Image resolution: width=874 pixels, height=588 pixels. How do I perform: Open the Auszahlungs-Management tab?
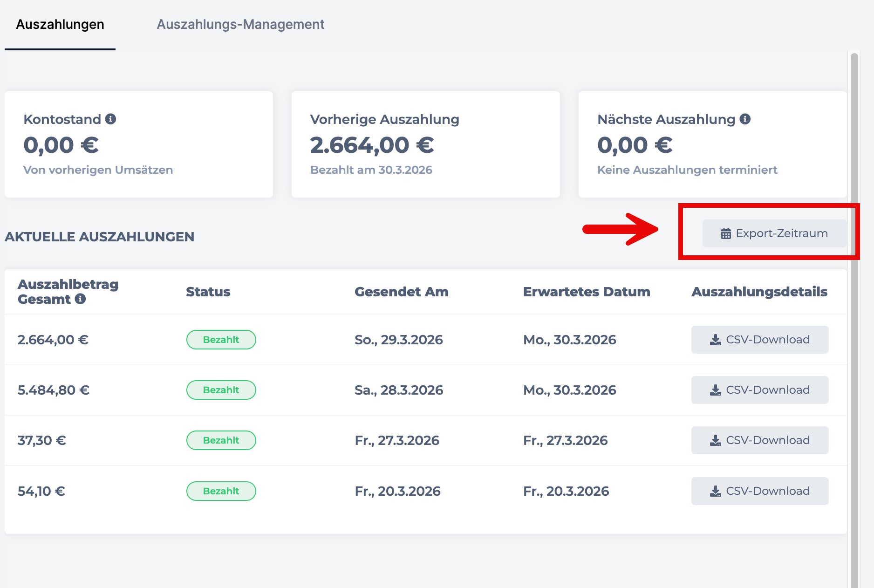pos(240,25)
